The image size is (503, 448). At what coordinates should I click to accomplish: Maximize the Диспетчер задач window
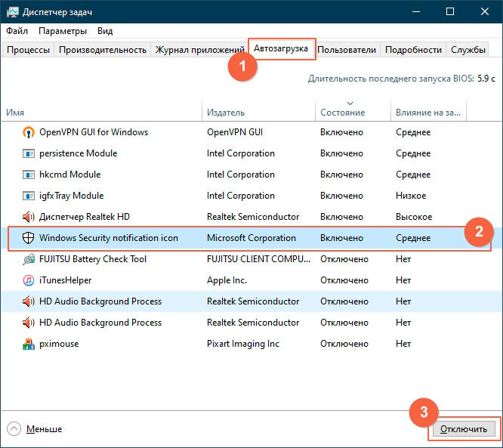[x=450, y=12]
